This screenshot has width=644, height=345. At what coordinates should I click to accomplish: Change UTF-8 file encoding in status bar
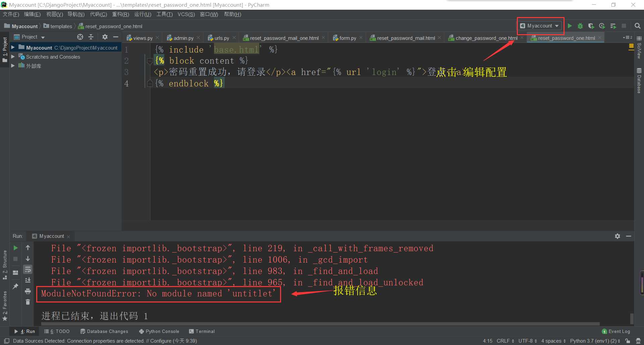point(528,341)
